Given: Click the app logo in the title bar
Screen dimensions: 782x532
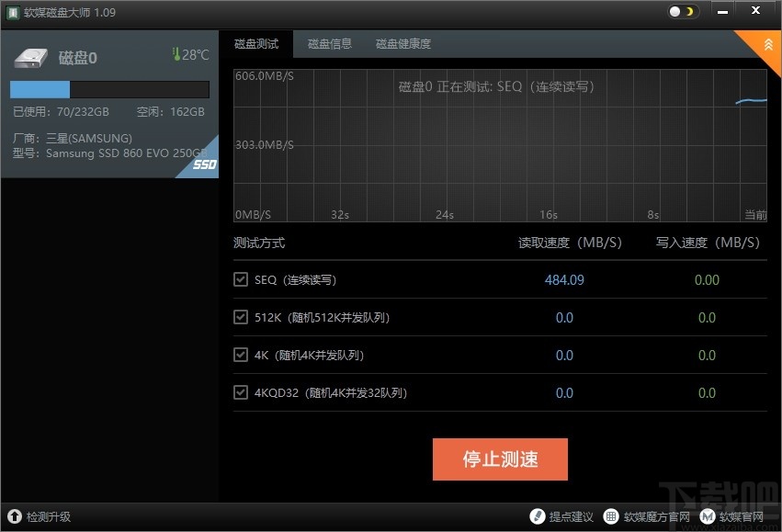Looking at the screenshot, I should (12, 13).
